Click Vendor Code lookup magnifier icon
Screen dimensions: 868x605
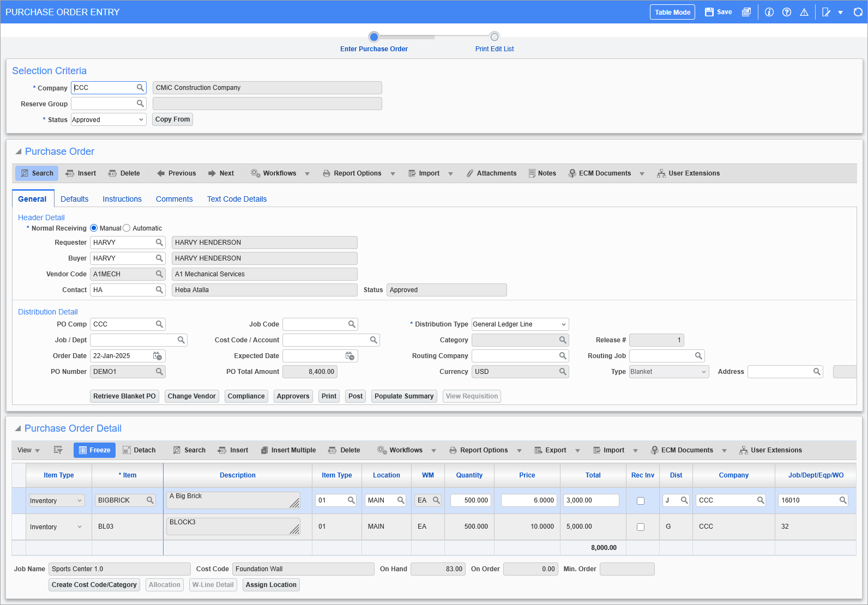(x=159, y=274)
